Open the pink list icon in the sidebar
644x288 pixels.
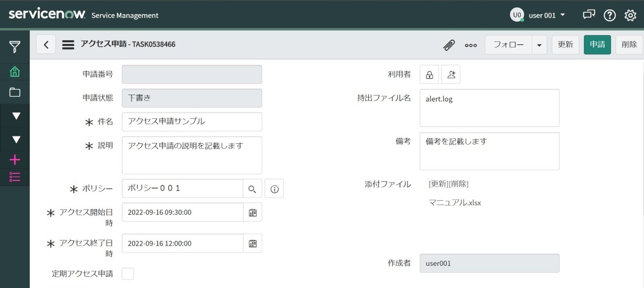coord(15,177)
